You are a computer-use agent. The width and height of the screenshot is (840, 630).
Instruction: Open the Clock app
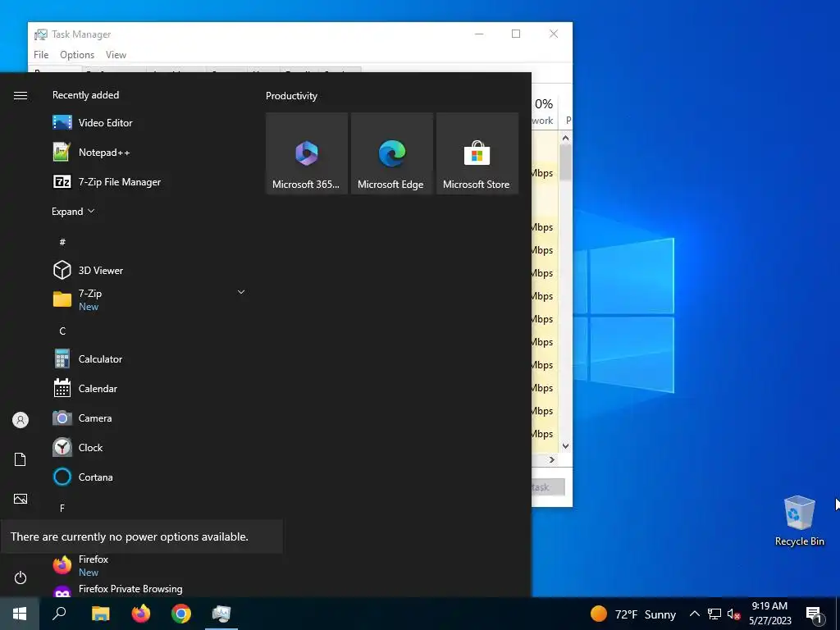tap(149, 447)
